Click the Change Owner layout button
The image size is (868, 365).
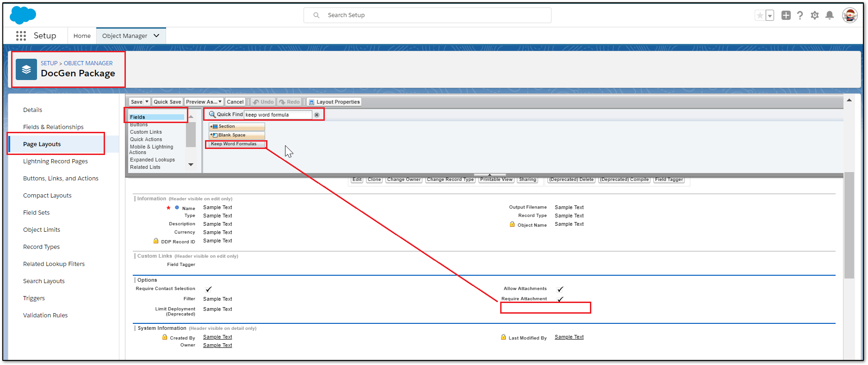pyautogui.click(x=404, y=179)
